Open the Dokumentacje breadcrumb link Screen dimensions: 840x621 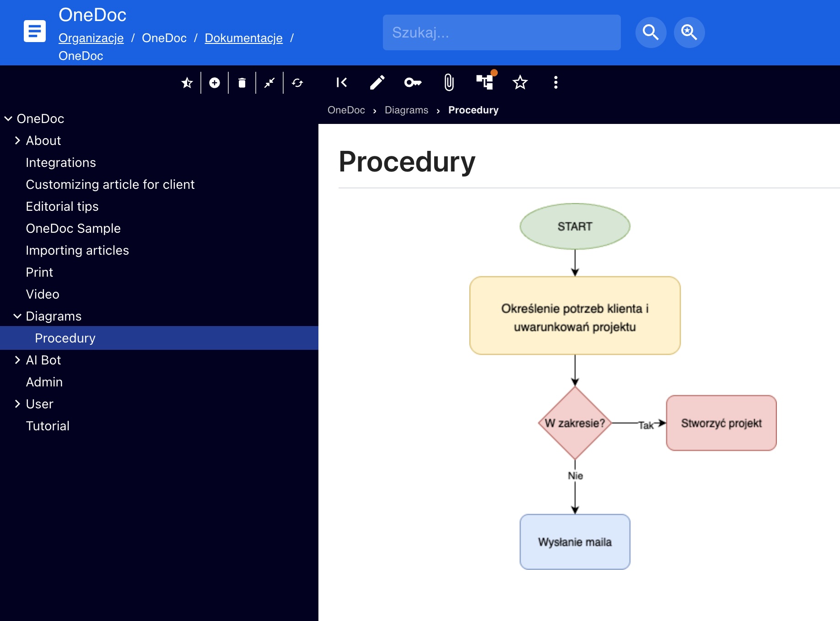[x=243, y=38]
